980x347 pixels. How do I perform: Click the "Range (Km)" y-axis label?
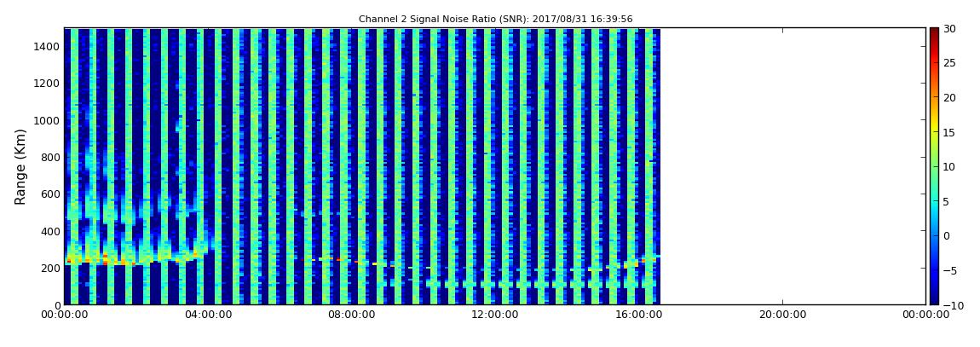[x=20, y=167]
